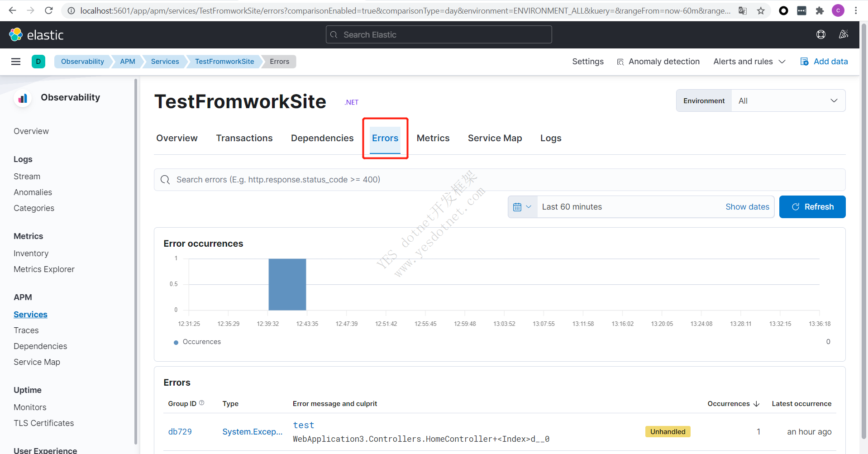
Task: Open the calendar quick date menu
Action: click(x=522, y=207)
